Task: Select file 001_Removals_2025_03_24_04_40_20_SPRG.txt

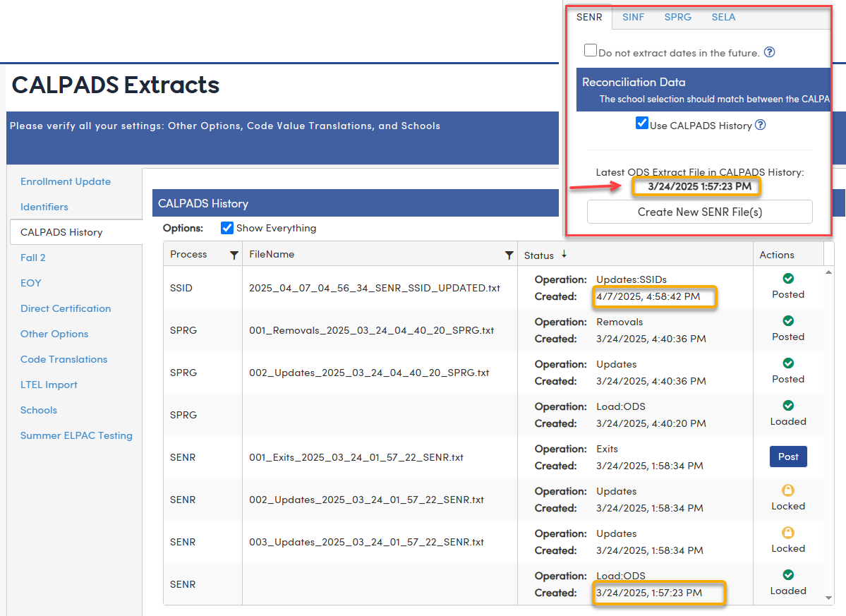Action: pos(372,330)
